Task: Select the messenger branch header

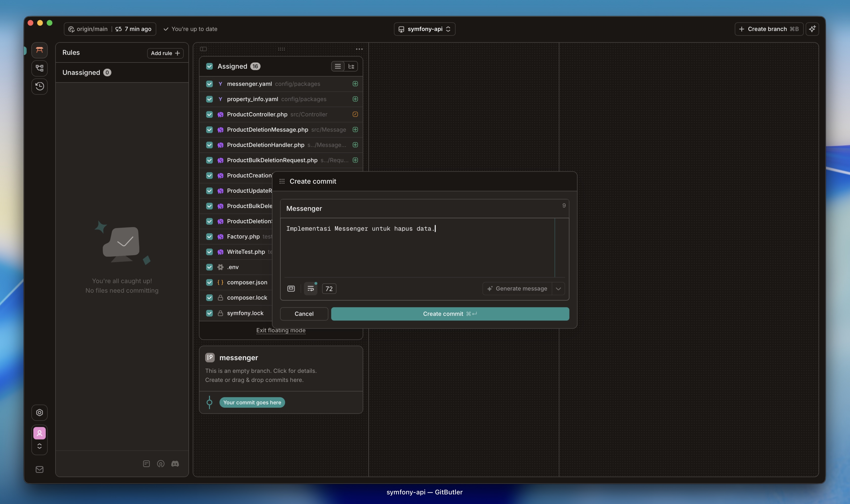Action: click(x=239, y=358)
